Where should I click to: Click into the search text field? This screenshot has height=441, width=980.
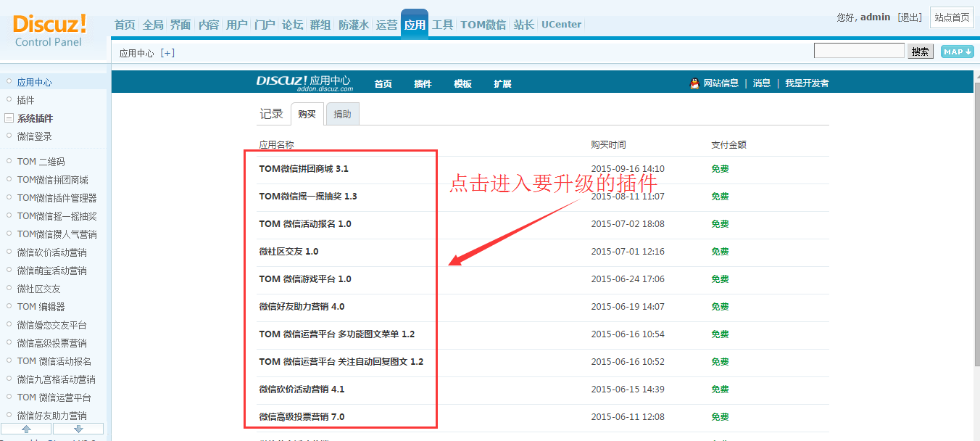[858, 51]
